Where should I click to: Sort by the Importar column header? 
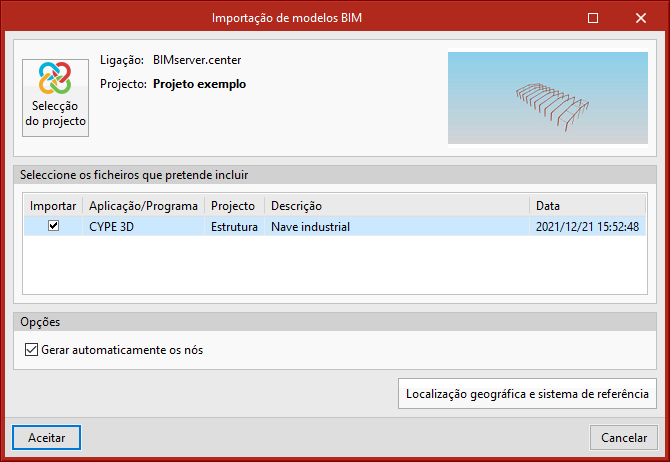click(53, 206)
